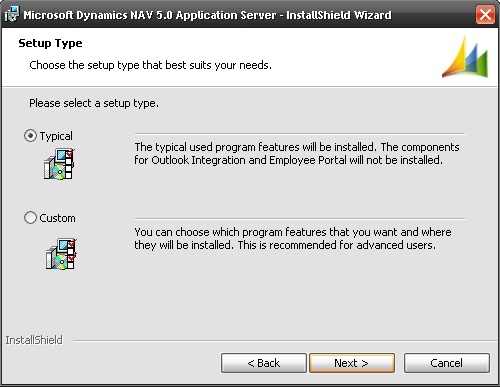Click the Setup Type heading

(x=50, y=43)
